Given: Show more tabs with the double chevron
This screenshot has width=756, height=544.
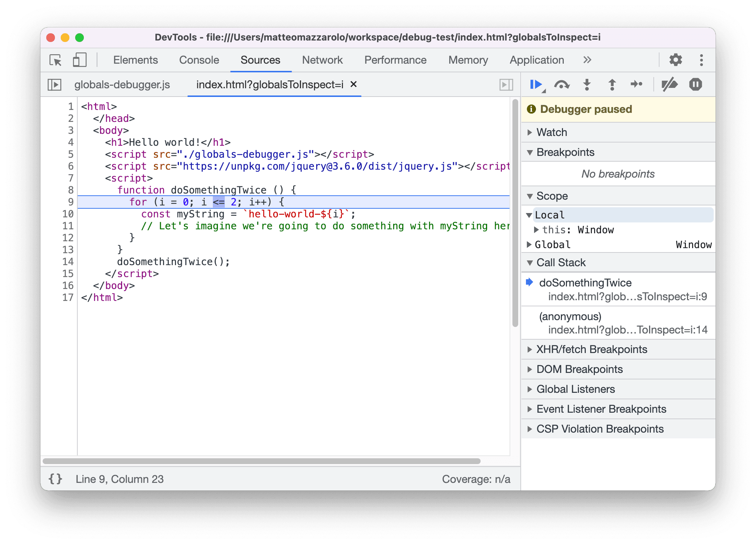Looking at the screenshot, I should click(587, 60).
